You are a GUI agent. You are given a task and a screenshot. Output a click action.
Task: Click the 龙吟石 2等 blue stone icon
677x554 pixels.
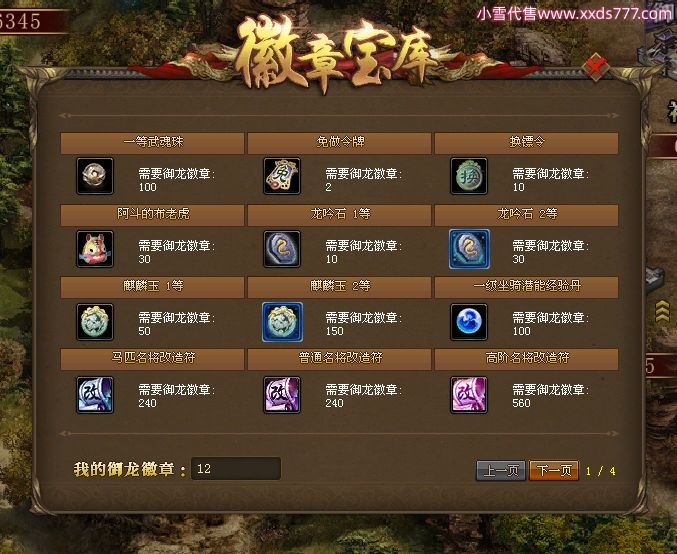coord(469,249)
